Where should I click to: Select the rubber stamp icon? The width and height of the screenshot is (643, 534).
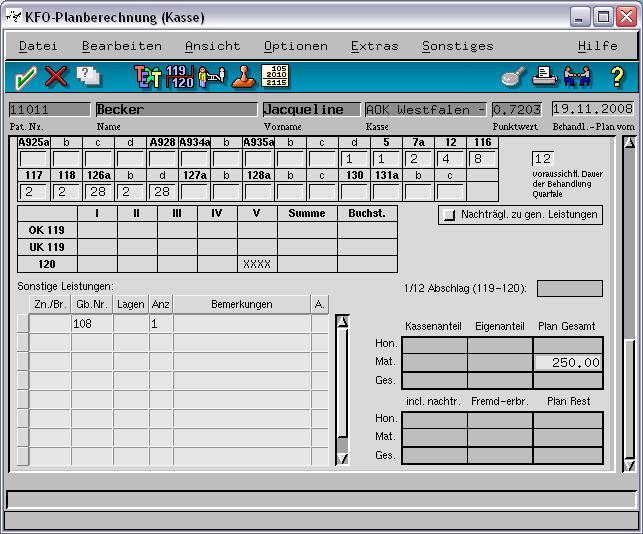pos(244,77)
